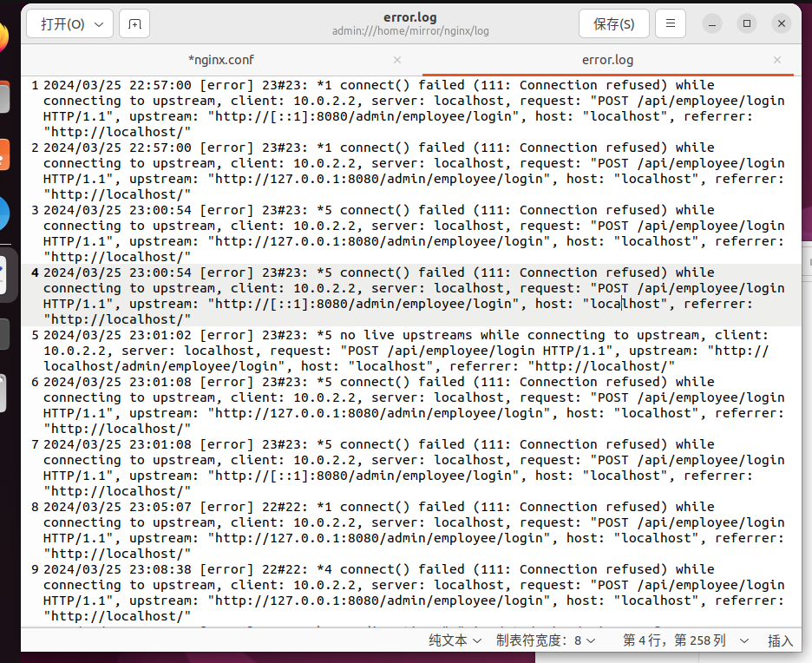The height and width of the screenshot is (663, 812).
Task: Open the 打开(O) file button
Action: click(62, 23)
